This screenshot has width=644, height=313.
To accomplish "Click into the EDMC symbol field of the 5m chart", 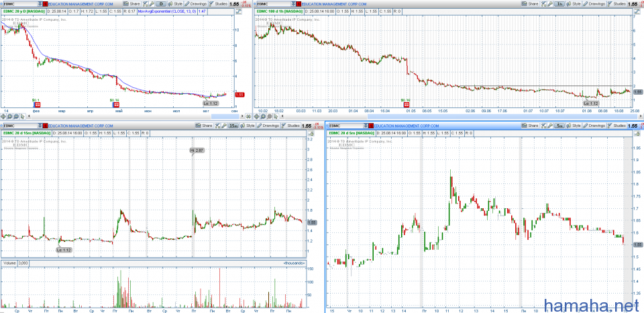I will tap(346, 126).
